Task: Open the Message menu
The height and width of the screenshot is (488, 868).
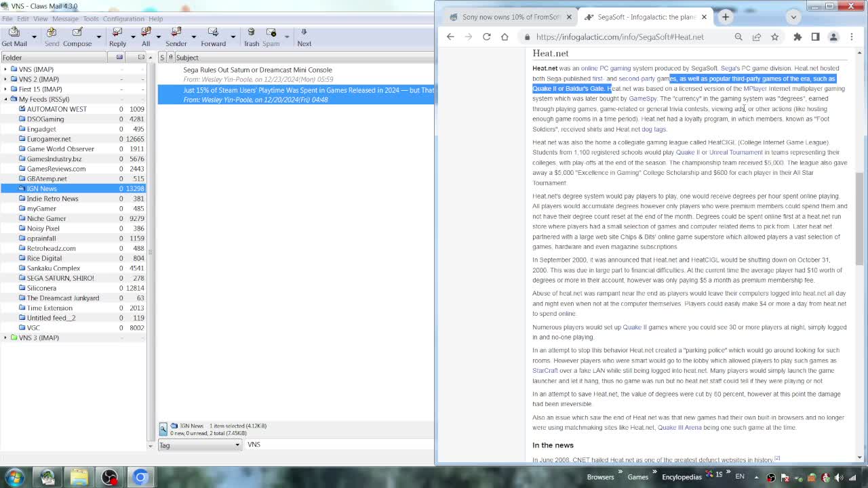Action: pos(65,18)
